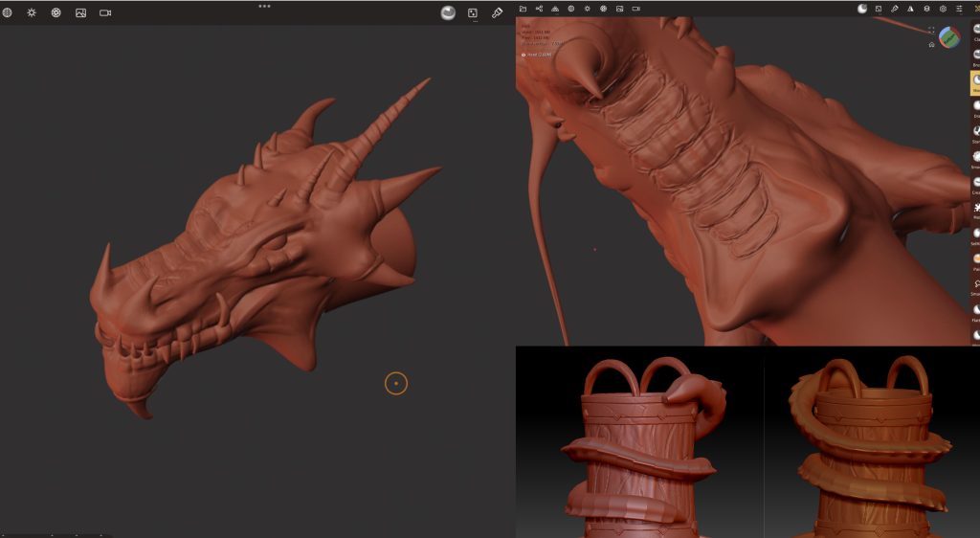Reset view with the home button
The height and width of the screenshot is (538, 980).
pos(931,44)
